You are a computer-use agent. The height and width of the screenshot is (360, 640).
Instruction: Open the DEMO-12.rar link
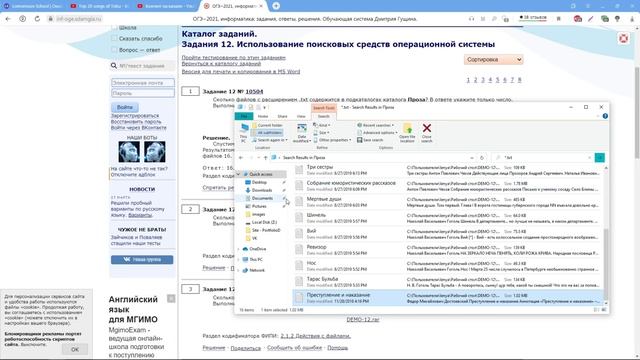(363, 319)
